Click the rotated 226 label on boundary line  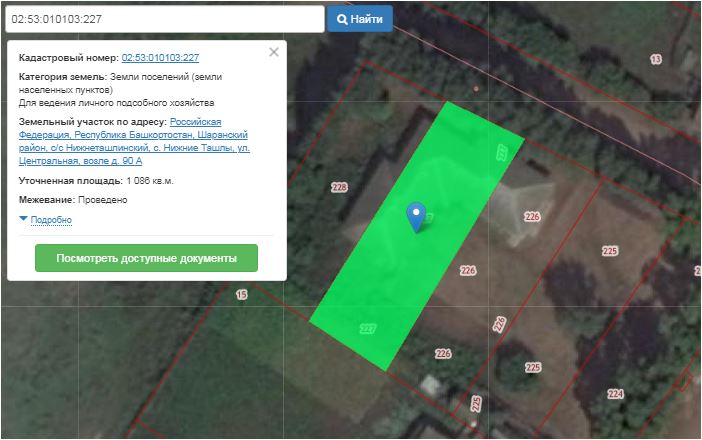499,325
